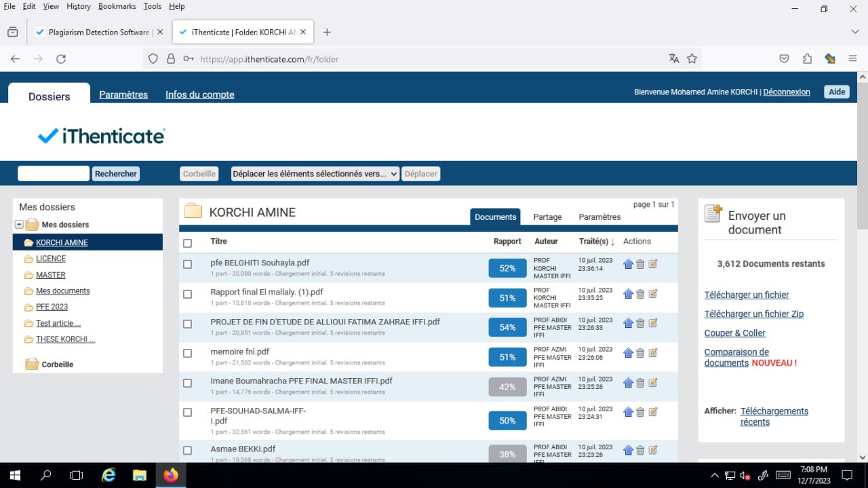Toggle the select-all checkbox in table header
This screenshot has height=488, width=868.
pyautogui.click(x=188, y=243)
